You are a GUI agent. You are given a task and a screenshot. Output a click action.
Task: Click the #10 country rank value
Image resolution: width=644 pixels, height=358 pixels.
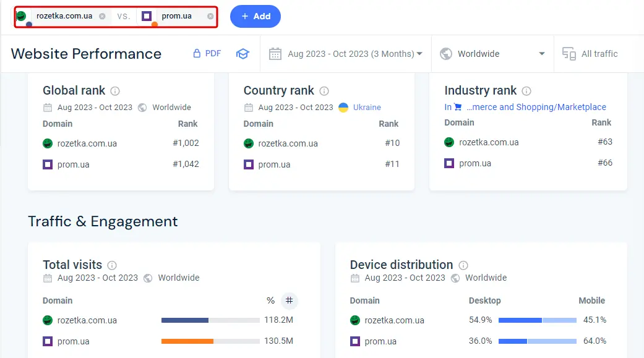coord(392,143)
